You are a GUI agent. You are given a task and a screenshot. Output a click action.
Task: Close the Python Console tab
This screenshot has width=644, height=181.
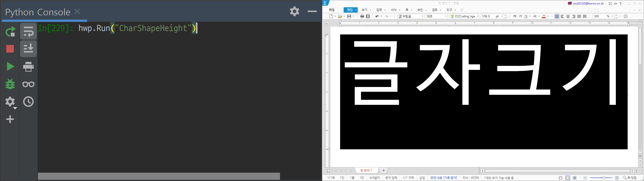click(x=77, y=12)
